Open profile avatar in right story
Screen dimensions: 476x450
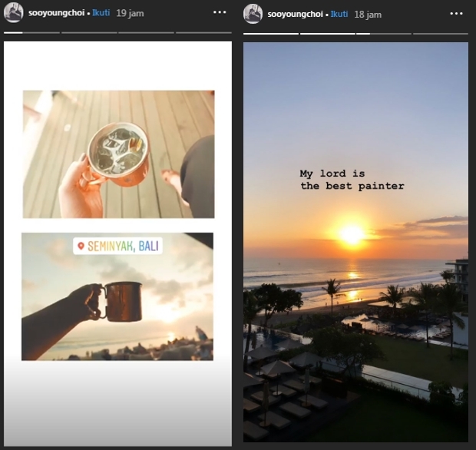(x=253, y=14)
